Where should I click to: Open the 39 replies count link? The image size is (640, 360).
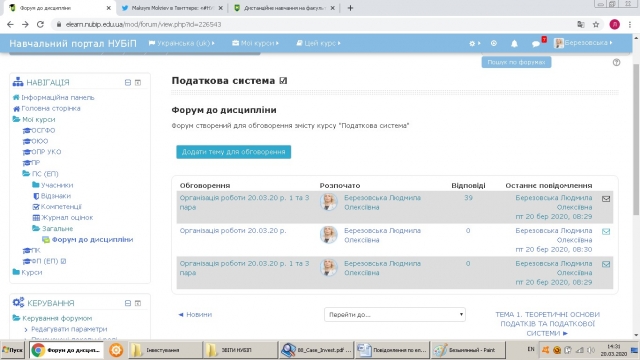468,198
